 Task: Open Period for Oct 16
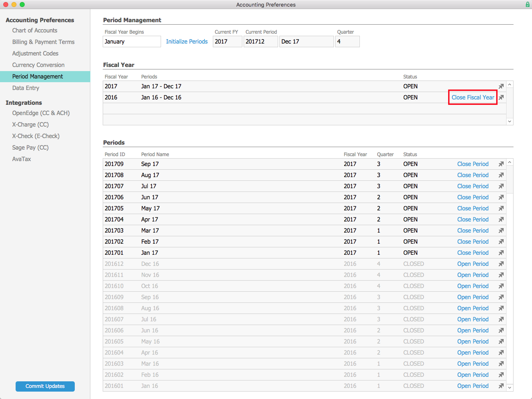[473, 286]
